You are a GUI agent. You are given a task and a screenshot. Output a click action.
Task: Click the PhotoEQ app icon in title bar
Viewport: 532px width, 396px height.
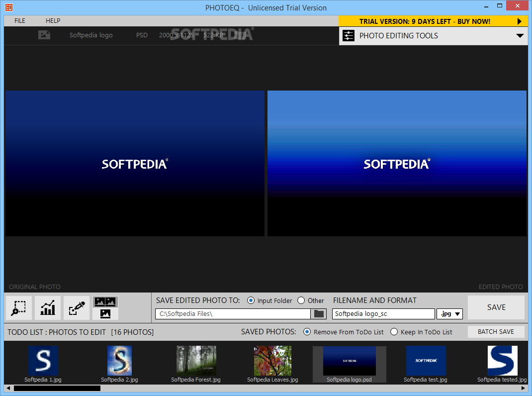pyautogui.click(x=9, y=7)
